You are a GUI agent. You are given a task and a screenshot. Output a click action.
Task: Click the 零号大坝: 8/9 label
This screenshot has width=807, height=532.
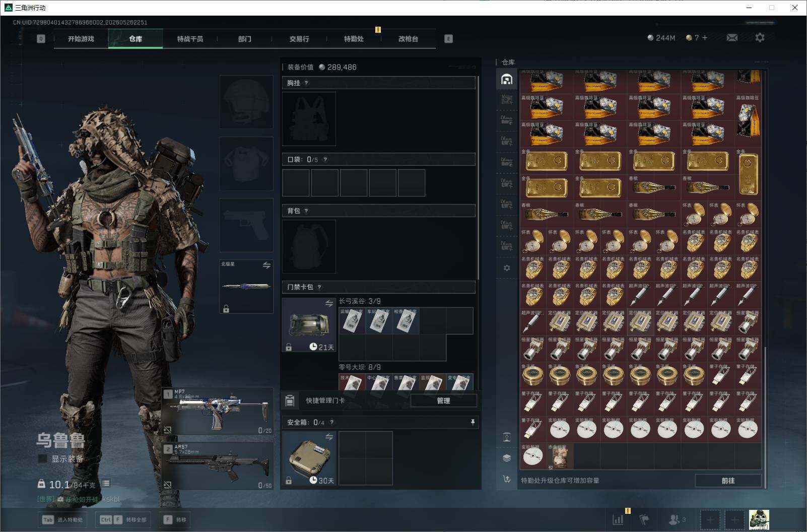360,367
